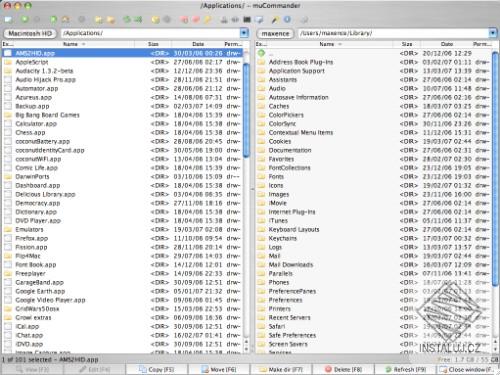Click the Close window button at bottom
Viewport: 500px width, 375px height.
468,369
